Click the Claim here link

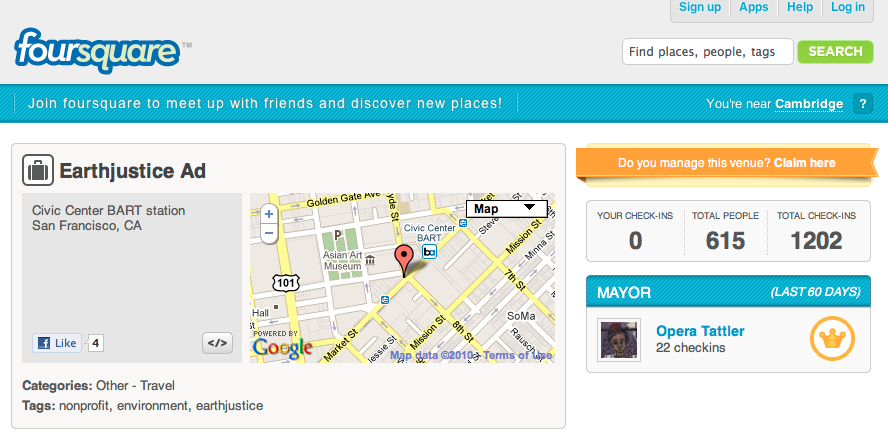coord(803,162)
